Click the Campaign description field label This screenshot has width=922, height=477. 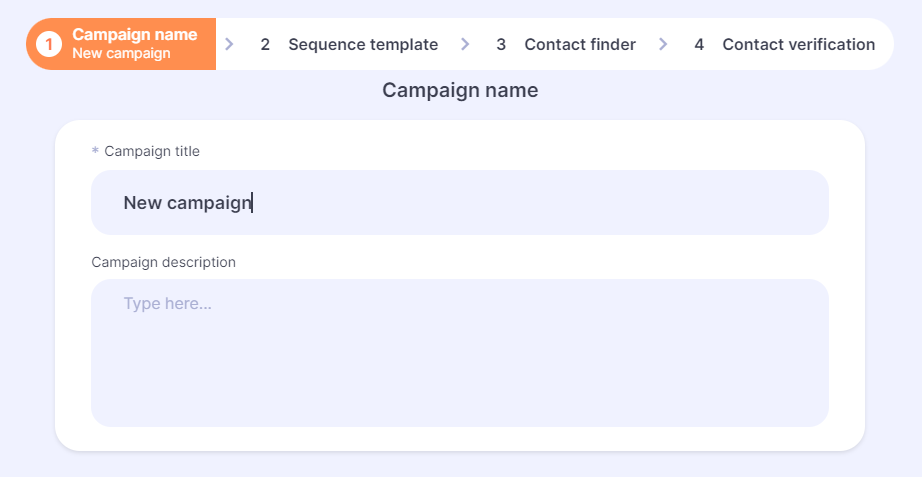click(163, 262)
